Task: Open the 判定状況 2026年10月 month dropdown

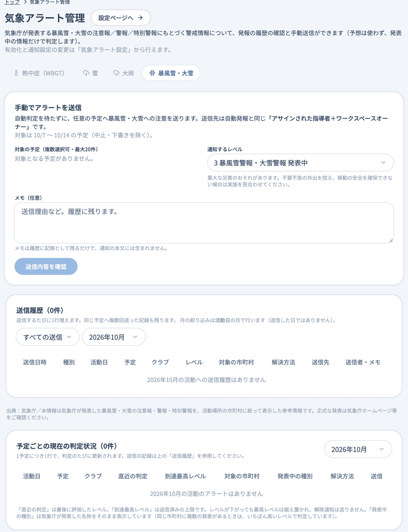Action: click(x=358, y=450)
